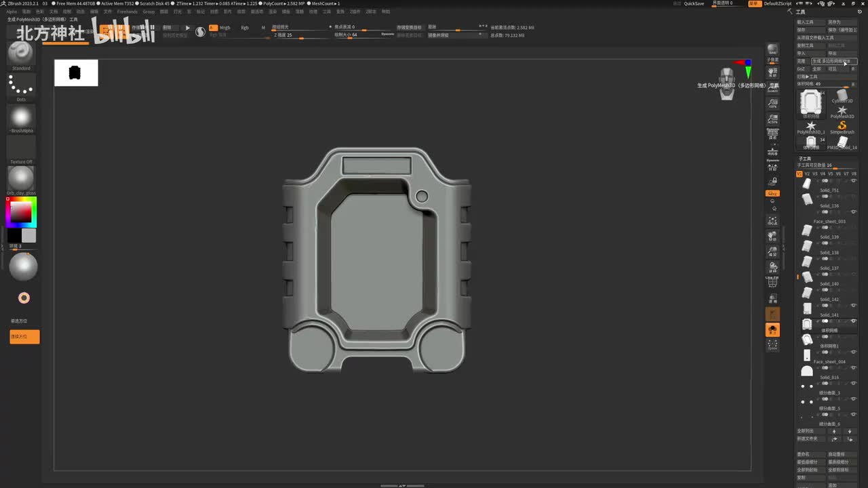This screenshot has height=488, width=868.
Task: Open the Alpha menu
Action: pyautogui.click(x=12, y=12)
